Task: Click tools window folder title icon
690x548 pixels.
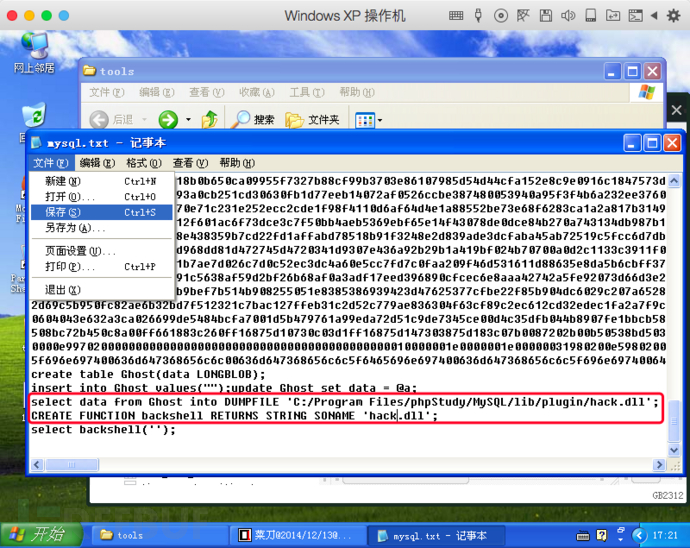Action: click(x=89, y=70)
